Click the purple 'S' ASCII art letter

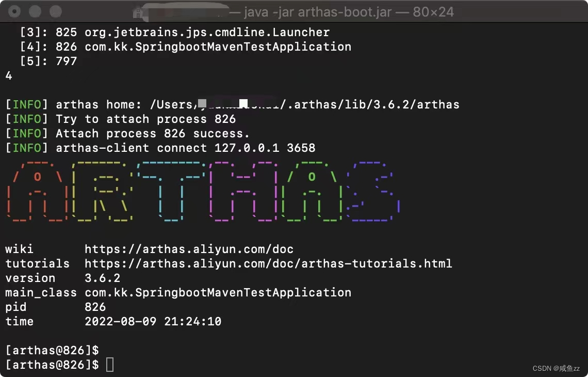click(x=373, y=192)
